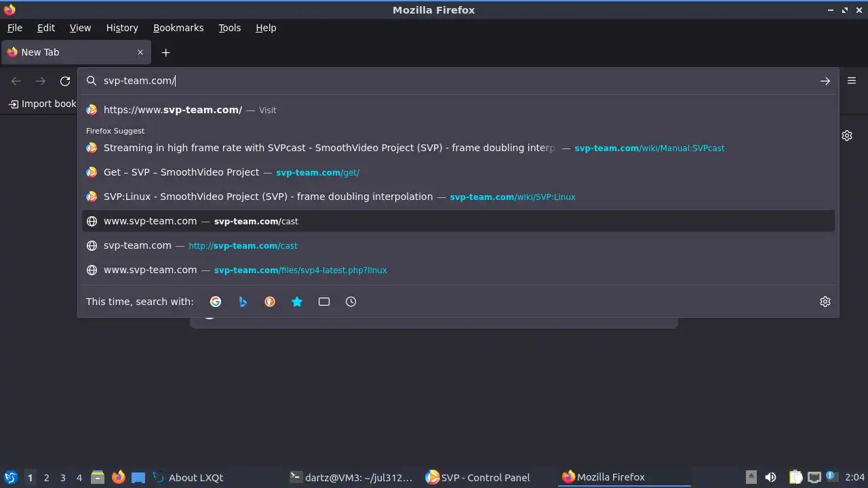Open new tab page personalize gear
Image resolution: width=868 pixels, height=488 pixels.
coord(847,136)
